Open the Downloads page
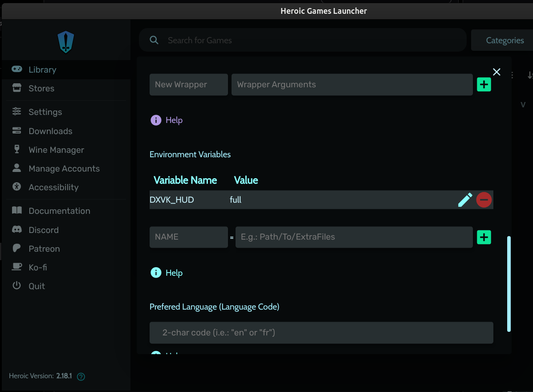Image resolution: width=533 pixels, height=392 pixels. pos(66,131)
